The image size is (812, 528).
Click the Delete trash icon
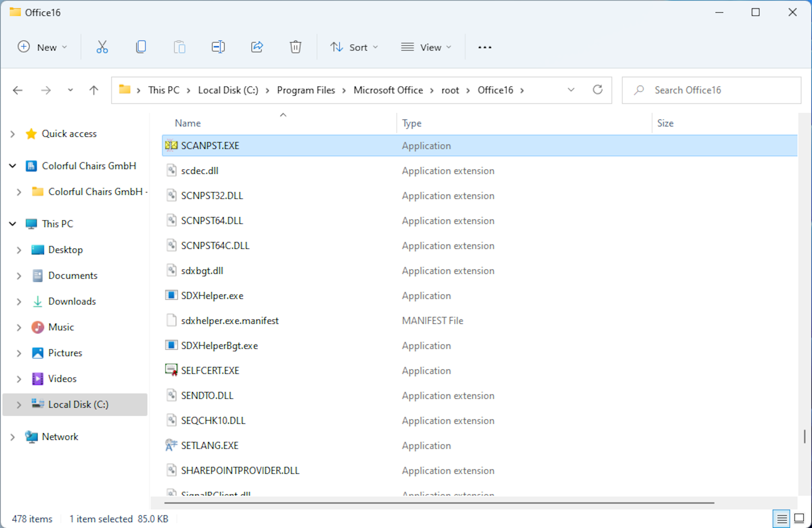(x=295, y=47)
